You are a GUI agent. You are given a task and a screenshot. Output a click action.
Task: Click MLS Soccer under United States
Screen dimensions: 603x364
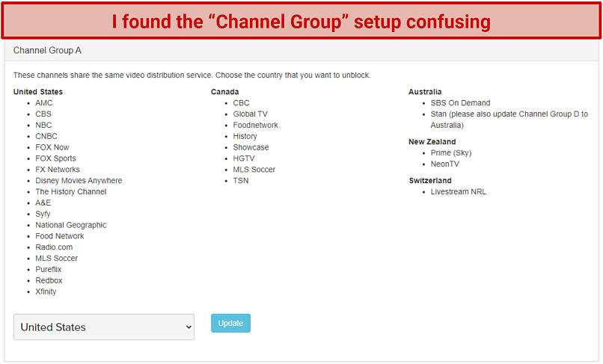57,259
